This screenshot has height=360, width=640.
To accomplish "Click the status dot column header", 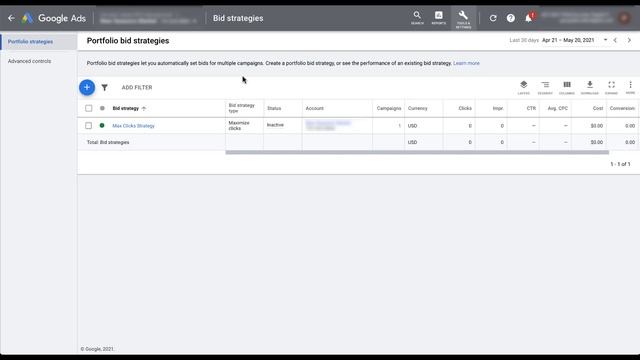I will click(102, 108).
